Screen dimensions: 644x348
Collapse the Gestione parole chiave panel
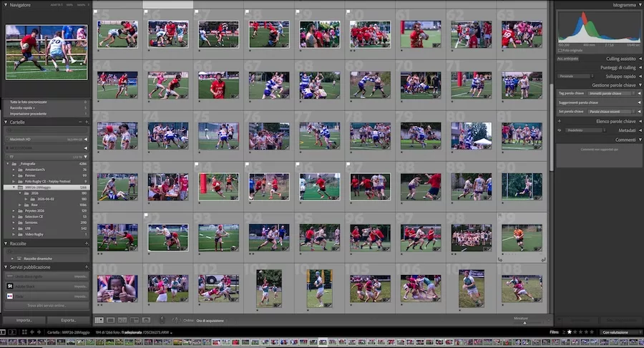click(x=640, y=85)
